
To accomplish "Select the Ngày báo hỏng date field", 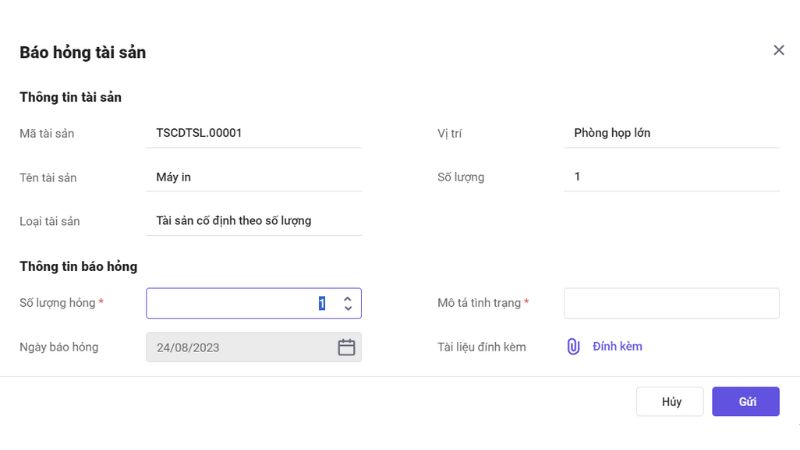I will pyautogui.click(x=240, y=347).
